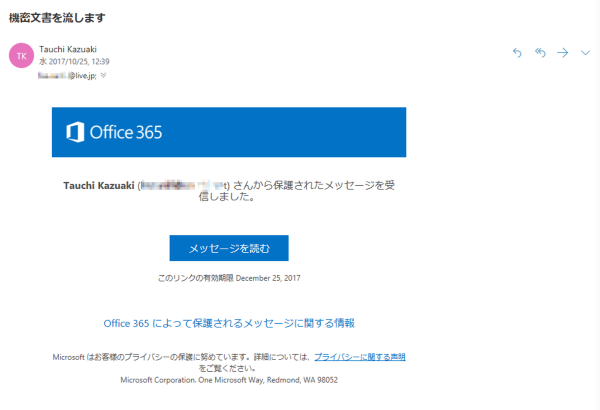Click sender name Tauchi Kazuaki in header
This screenshot has height=410, width=600.
click(68, 49)
